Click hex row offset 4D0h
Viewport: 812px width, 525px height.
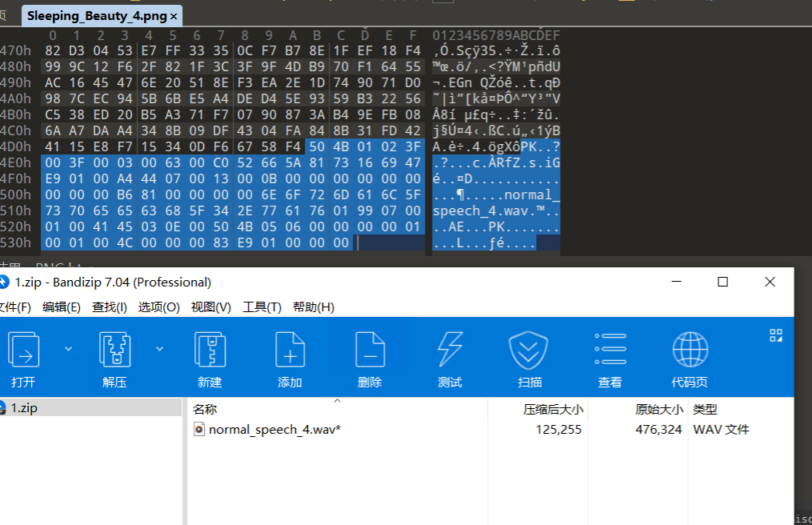(15, 146)
